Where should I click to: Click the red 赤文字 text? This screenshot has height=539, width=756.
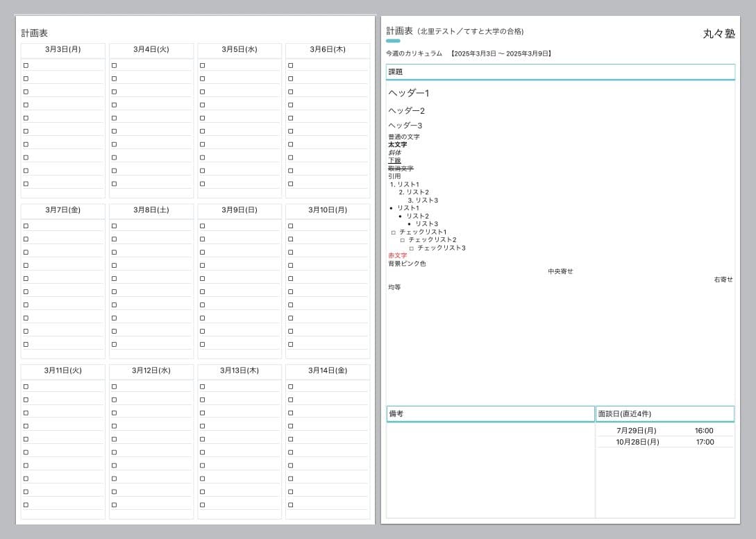pos(398,256)
